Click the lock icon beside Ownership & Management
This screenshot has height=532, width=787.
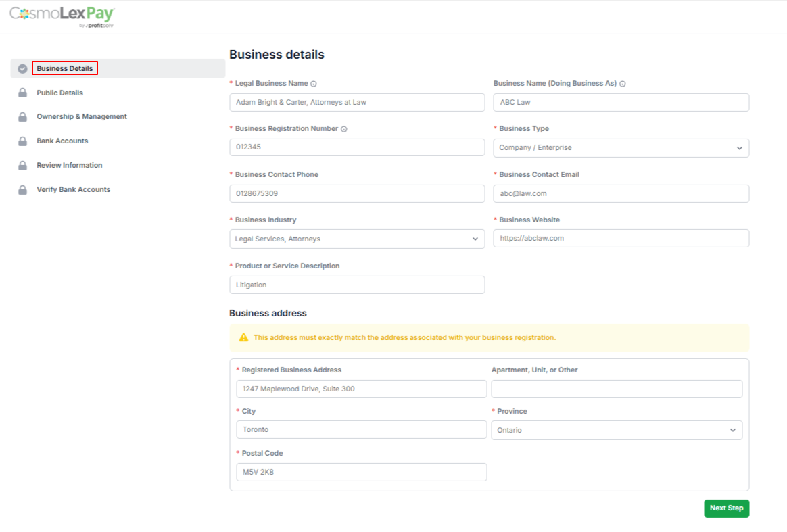pyautogui.click(x=22, y=117)
